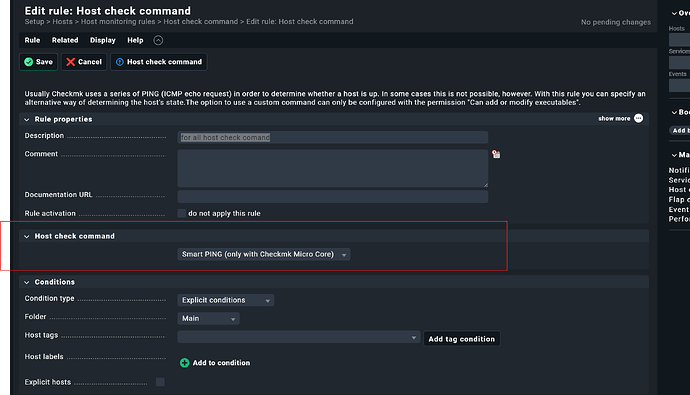Open the Main folder dropdown
This screenshot has height=395, width=690.
[x=208, y=318]
